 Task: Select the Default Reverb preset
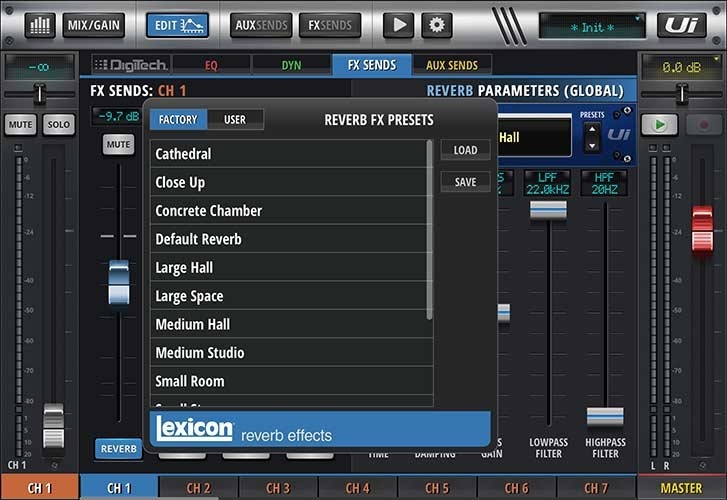coord(291,239)
